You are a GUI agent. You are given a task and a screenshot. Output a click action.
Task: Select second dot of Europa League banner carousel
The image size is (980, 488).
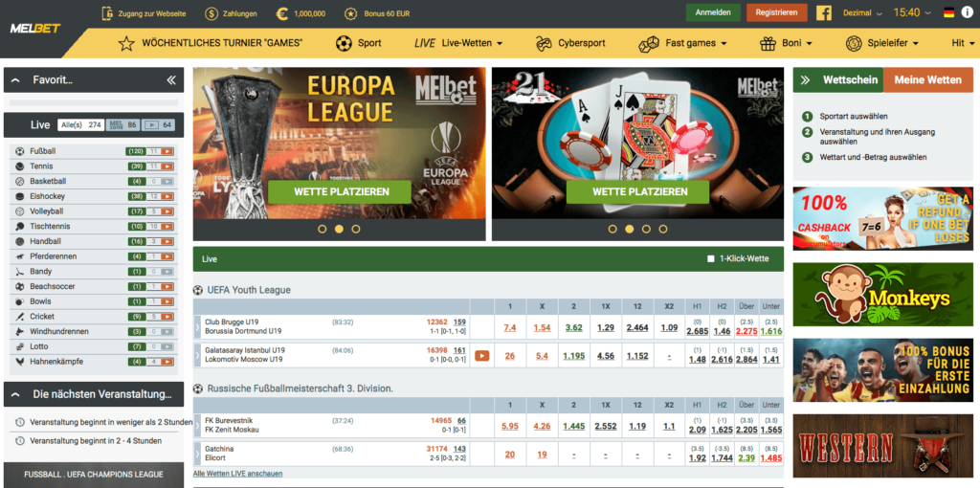coord(339,229)
